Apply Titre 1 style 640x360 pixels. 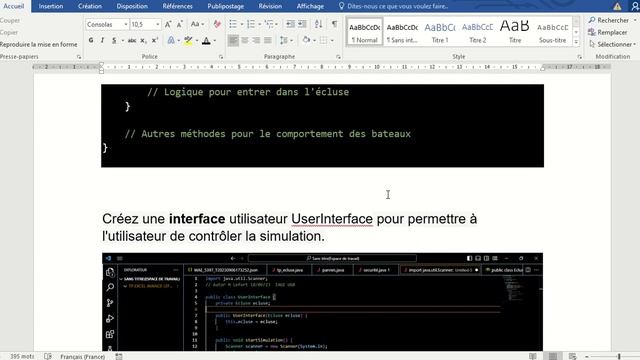coord(440,32)
